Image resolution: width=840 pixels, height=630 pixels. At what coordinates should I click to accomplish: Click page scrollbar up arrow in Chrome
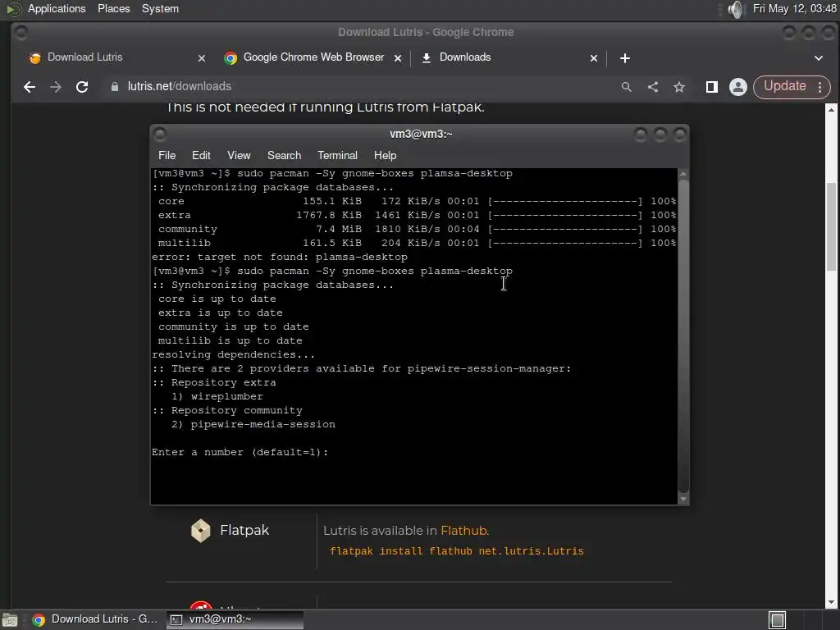click(x=832, y=110)
